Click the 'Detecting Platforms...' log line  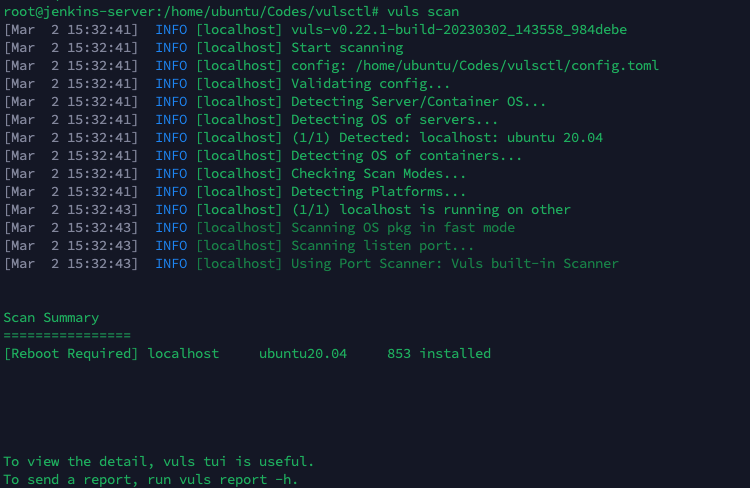pyautogui.click(x=378, y=192)
